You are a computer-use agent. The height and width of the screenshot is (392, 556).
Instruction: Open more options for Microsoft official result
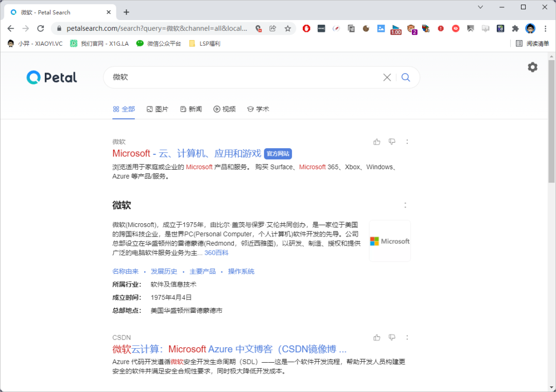tap(407, 141)
